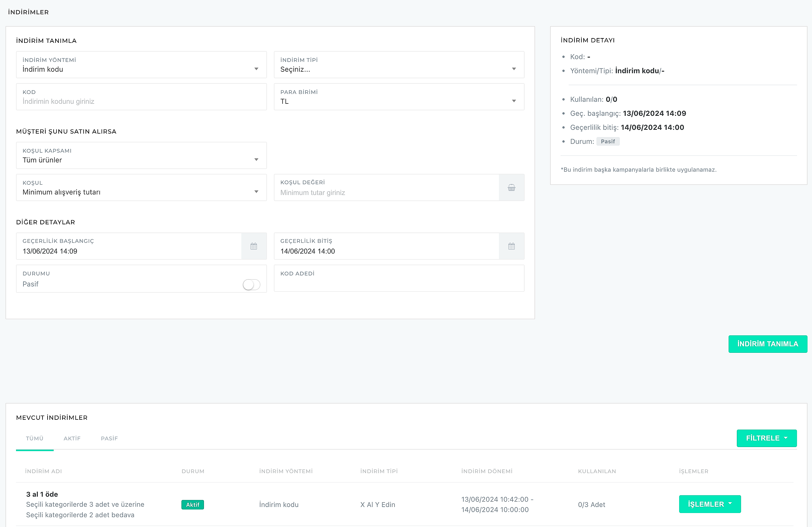Open the İndirim Tipi dropdown
Viewport: 812px width, 527px height.
tap(398, 65)
